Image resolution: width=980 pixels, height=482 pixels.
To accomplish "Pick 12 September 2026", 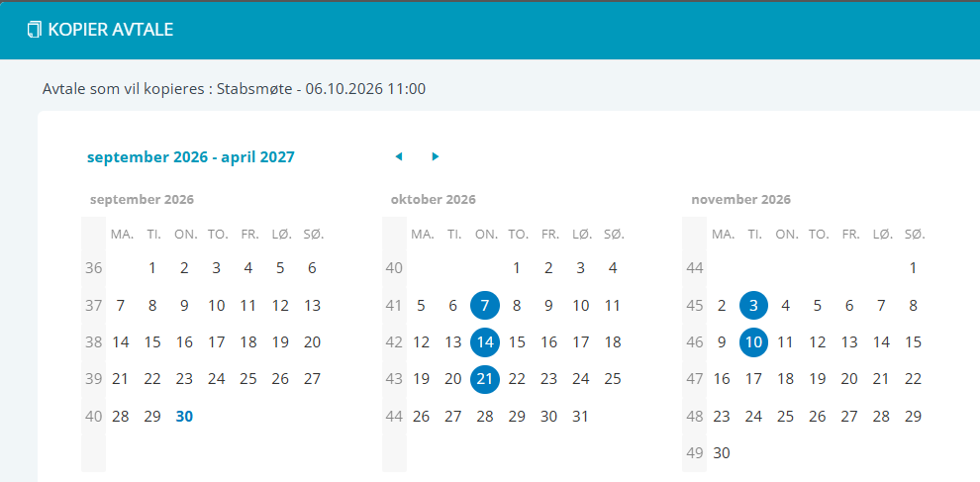I will [x=280, y=306].
